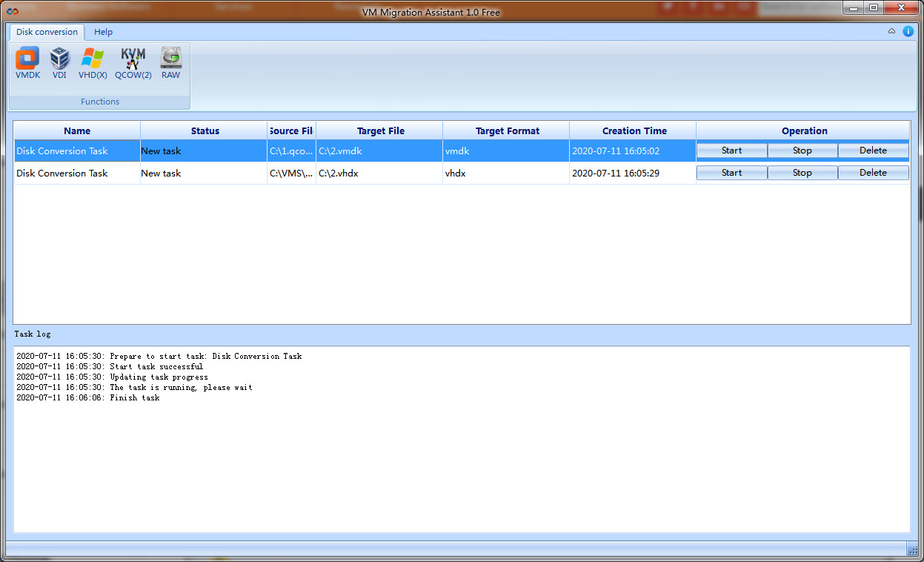Start the vmdk conversion task
924x562 pixels.
pyautogui.click(x=731, y=151)
